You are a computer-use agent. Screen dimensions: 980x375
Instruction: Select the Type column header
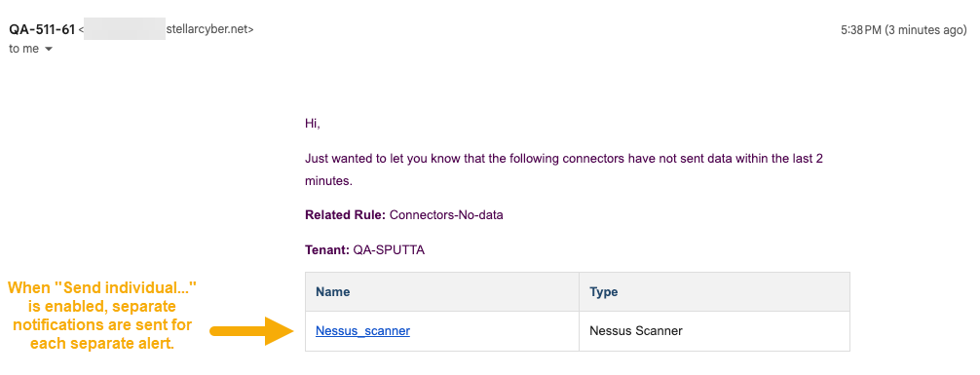[603, 292]
